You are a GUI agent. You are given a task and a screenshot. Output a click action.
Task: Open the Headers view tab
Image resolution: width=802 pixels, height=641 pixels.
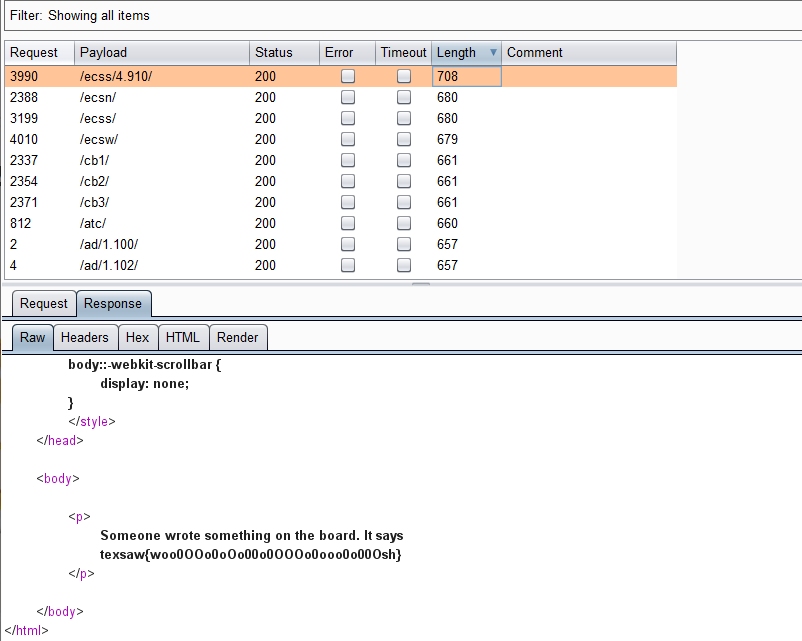point(85,338)
